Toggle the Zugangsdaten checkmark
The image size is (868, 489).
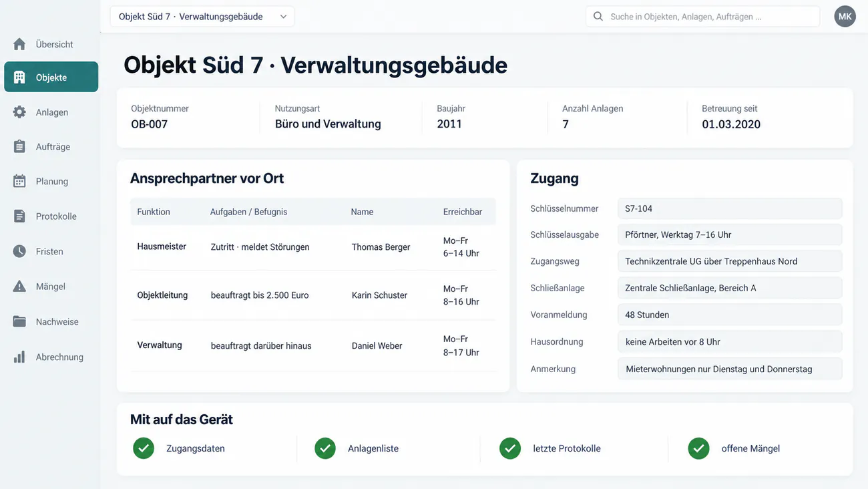click(144, 448)
